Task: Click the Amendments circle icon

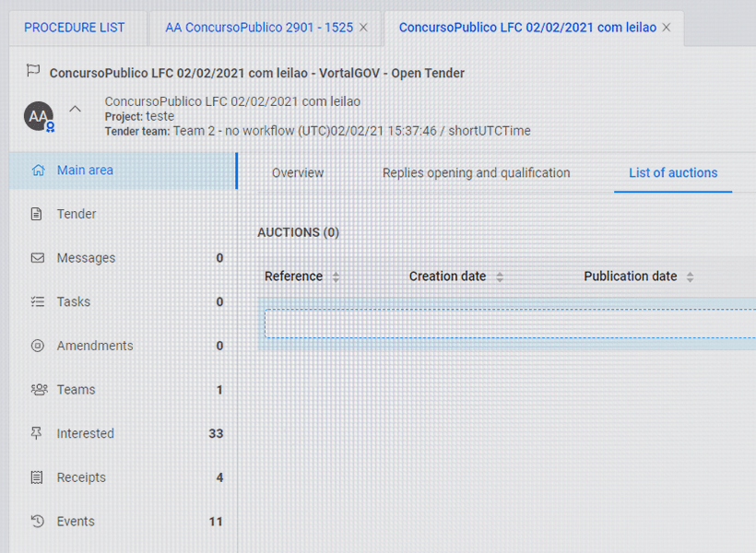Action: (x=37, y=346)
